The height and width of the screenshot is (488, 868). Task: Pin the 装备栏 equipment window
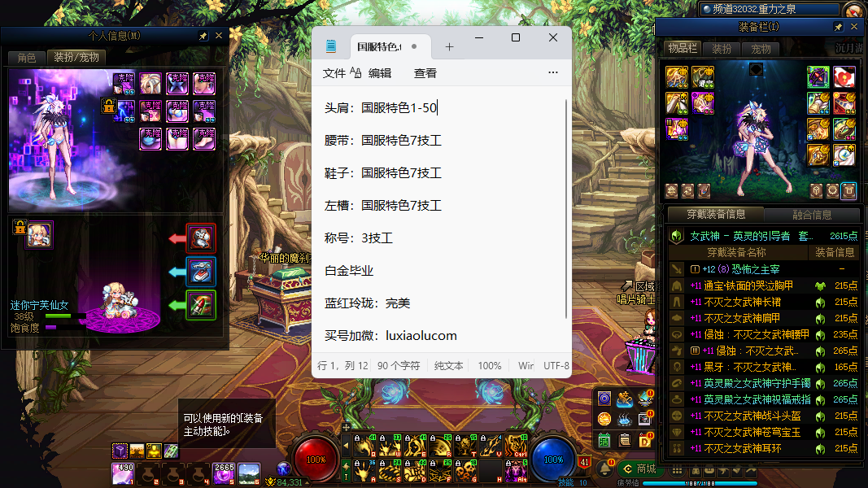pyautogui.click(x=839, y=27)
